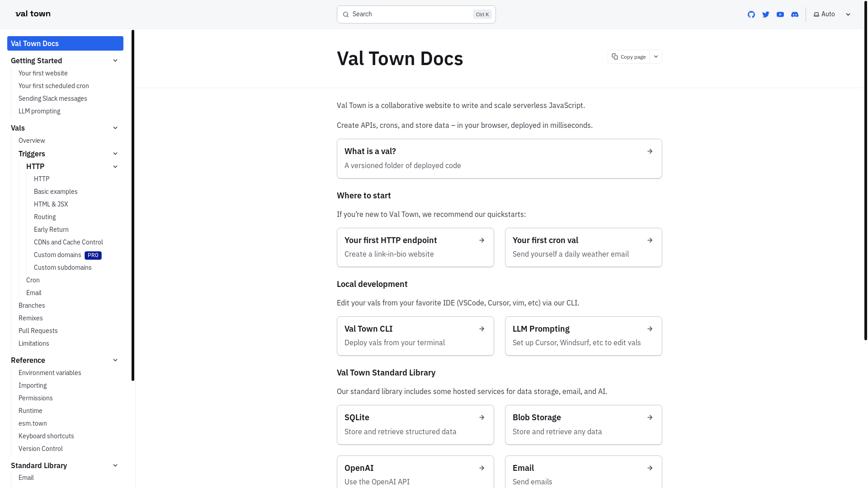
Task: Open the SQLite library card
Action: [x=415, y=425]
